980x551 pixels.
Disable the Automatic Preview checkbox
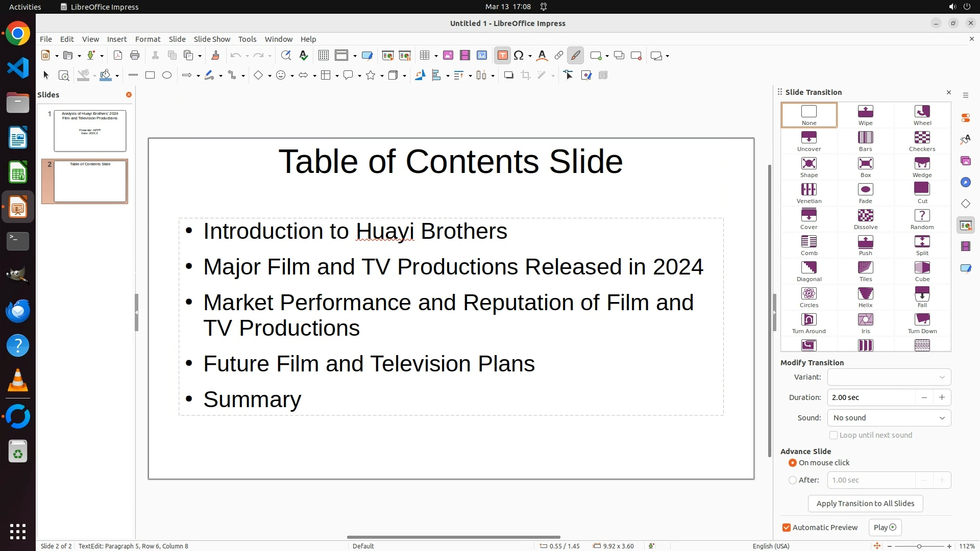[787, 528]
